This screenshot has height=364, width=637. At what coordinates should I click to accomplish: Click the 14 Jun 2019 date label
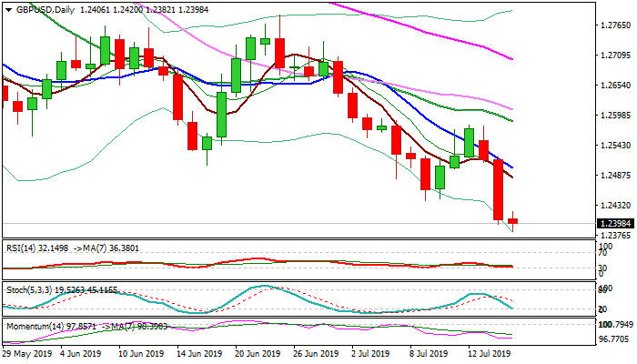click(200, 353)
